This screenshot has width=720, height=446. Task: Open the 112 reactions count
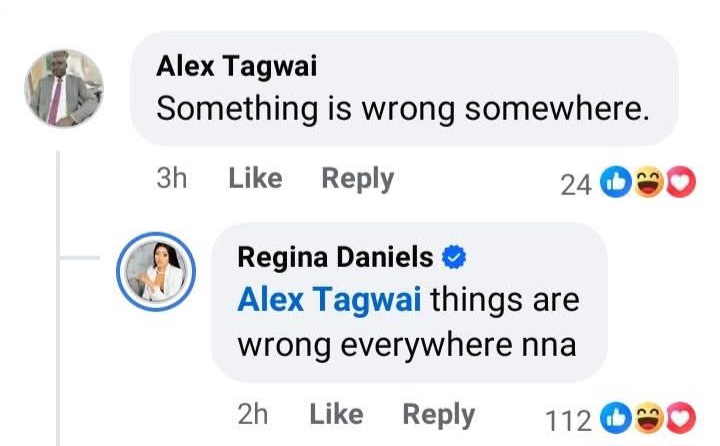(x=571, y=419)
